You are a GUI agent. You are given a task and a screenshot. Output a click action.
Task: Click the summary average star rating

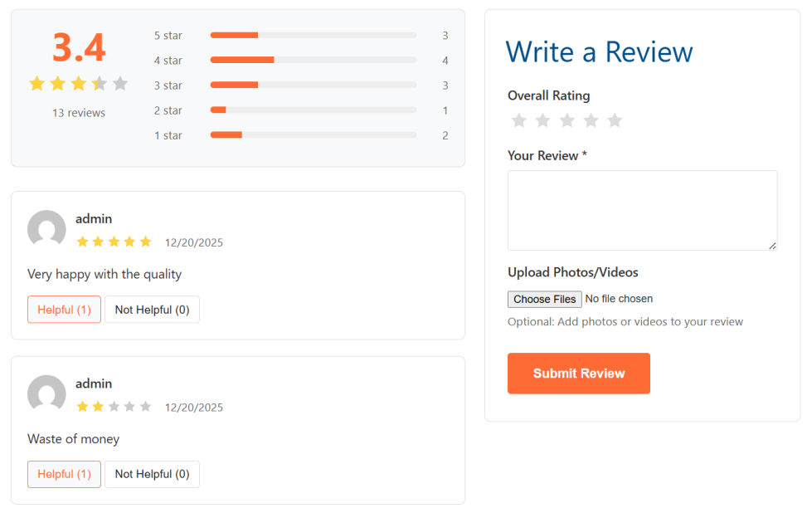click(x=79, y=84)
